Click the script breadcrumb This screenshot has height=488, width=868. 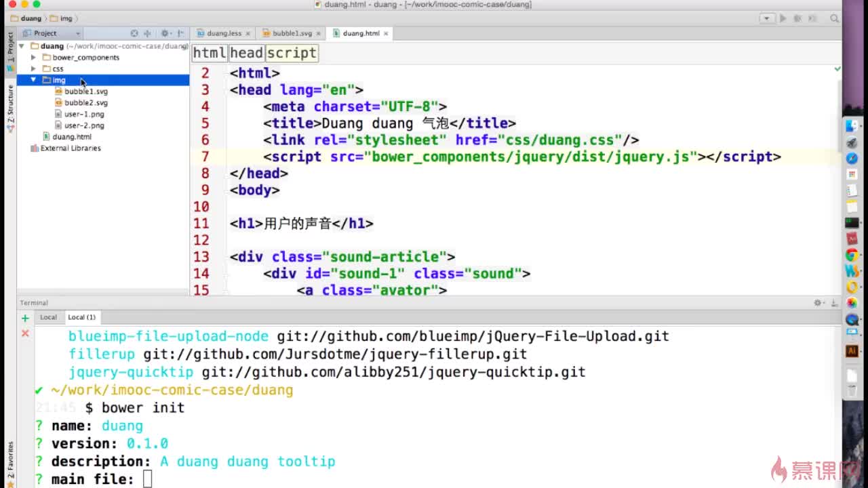292,53
